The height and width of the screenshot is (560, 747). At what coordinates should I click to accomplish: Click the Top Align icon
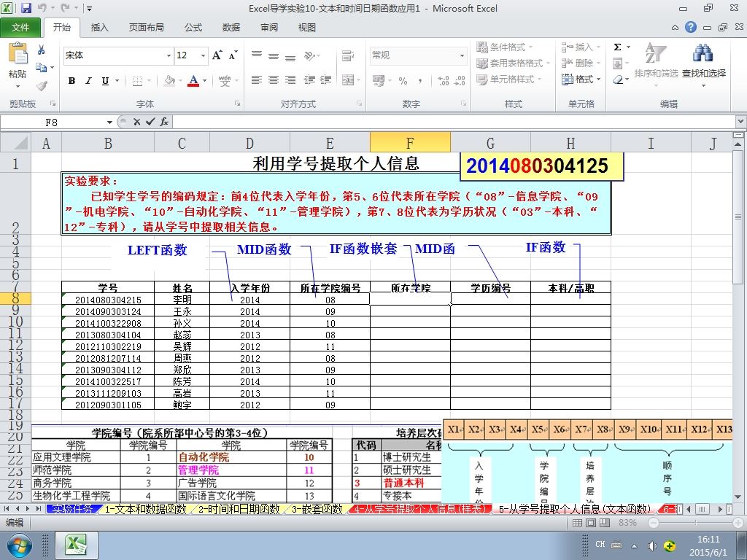pos(257,55)
